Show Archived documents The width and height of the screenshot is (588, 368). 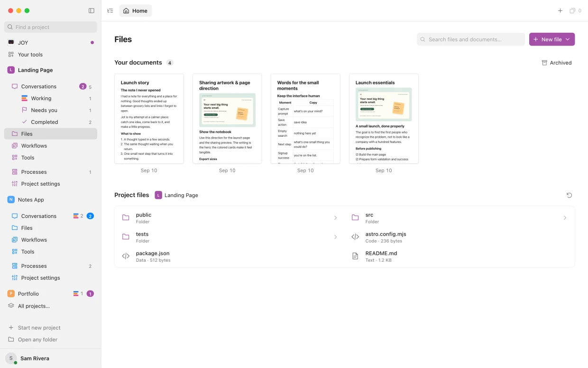click(557, 63)
